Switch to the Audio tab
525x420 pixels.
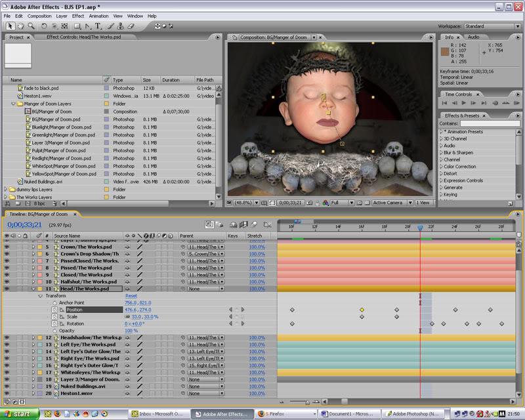[473, 37]
